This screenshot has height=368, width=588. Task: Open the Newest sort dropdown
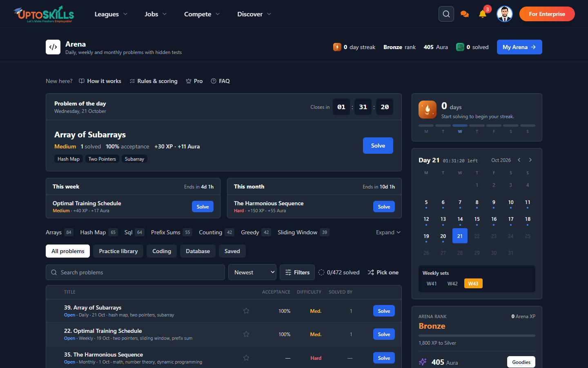tap(252, 272)
